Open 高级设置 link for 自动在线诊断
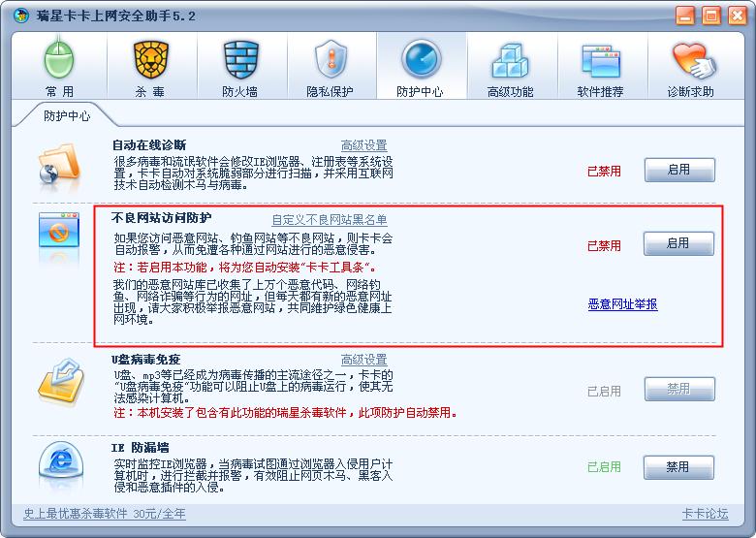The height and width of the screenshot is (538, 756). 364,145
